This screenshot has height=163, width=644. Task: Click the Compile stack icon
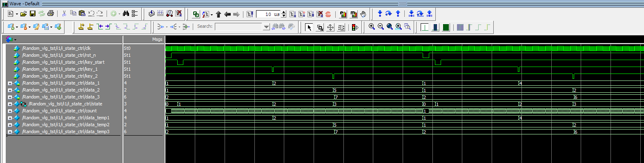152,14
